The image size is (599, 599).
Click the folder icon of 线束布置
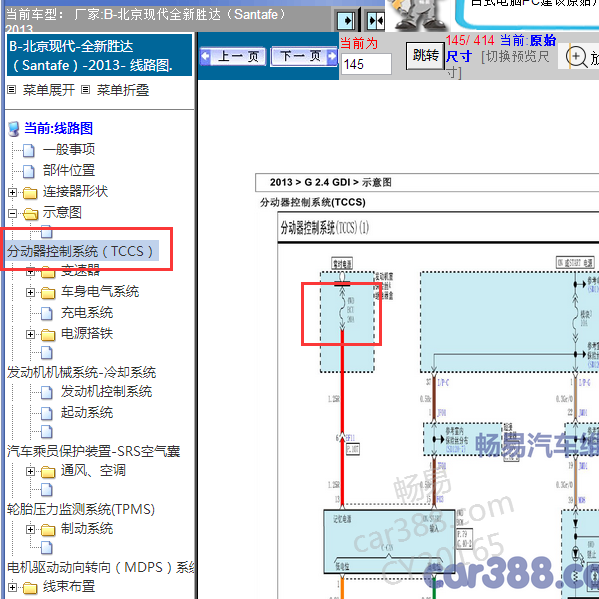(x=30, y=588)
